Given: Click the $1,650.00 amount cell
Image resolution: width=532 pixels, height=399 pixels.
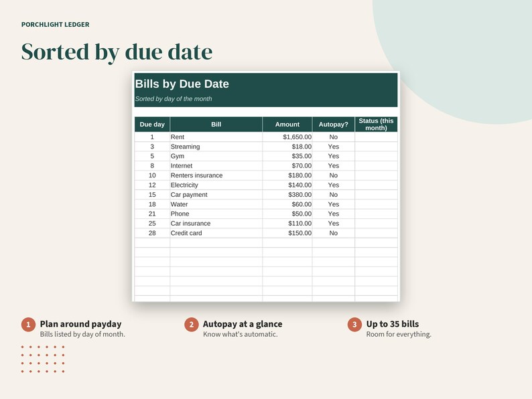Looking at the screenshot, I should [287, 137].
